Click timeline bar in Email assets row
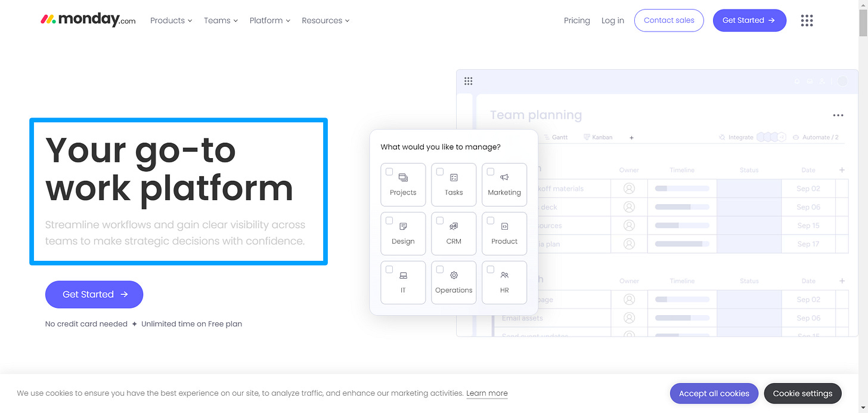 (x=682, y=318)
